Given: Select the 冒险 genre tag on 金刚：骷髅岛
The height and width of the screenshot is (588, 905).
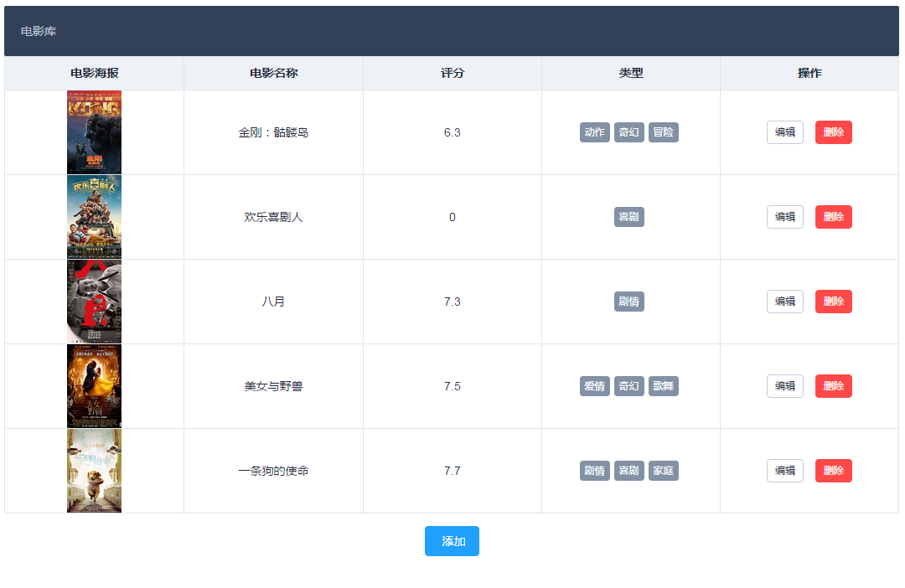Looking at the screenshot, I should click(x=663, y=132).
